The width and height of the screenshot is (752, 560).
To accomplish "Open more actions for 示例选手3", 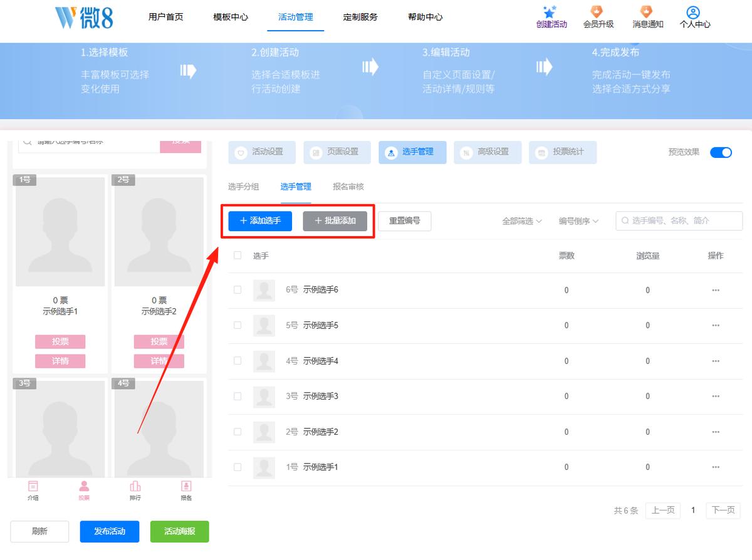I will point(716,397).
